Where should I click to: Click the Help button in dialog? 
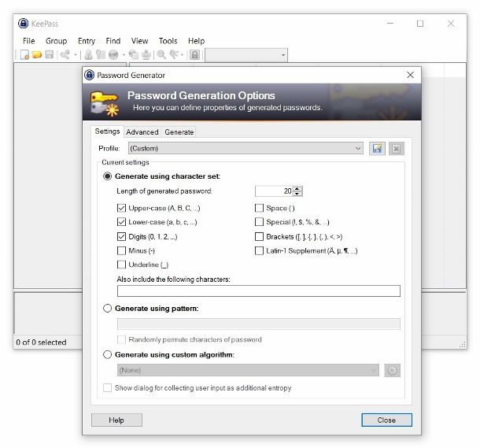pos(116,420)
